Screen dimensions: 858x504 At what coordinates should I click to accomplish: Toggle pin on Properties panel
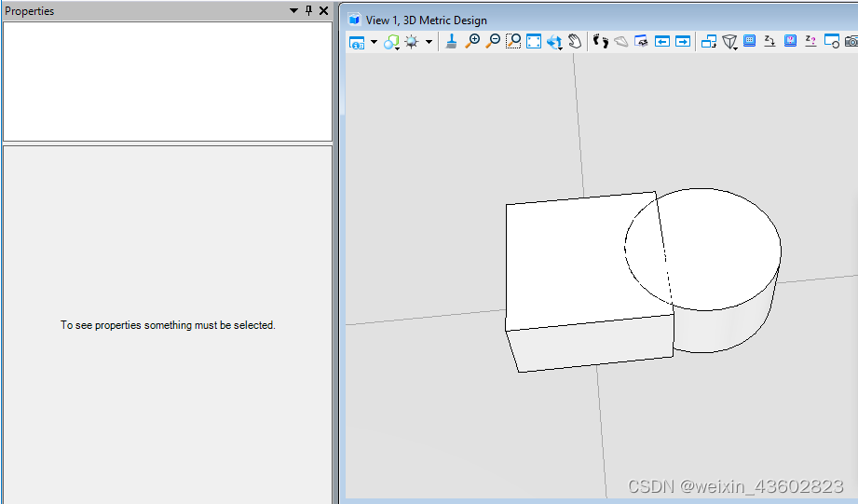(x=308, y=10)
